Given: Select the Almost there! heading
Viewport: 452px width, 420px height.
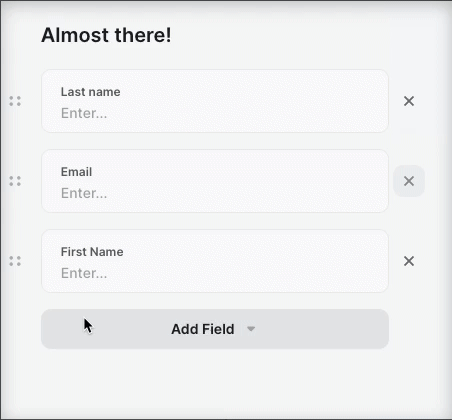Looking at the screenshot, I should pyautogui.click(x=106, y=35).
